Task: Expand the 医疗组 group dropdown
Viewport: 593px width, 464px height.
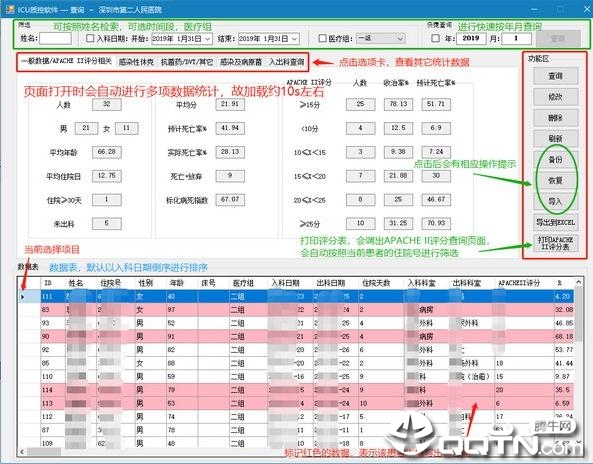Action: coord(400,39)
